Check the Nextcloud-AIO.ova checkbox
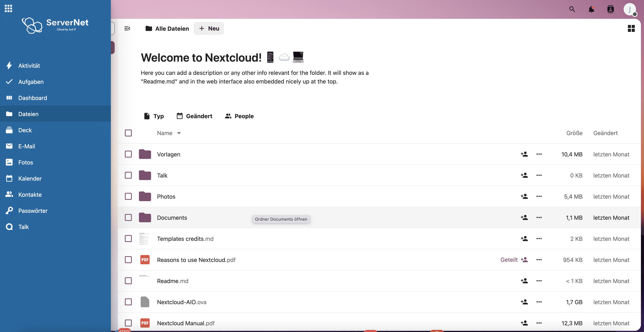 pyautogui.click(x=128, y=302)
